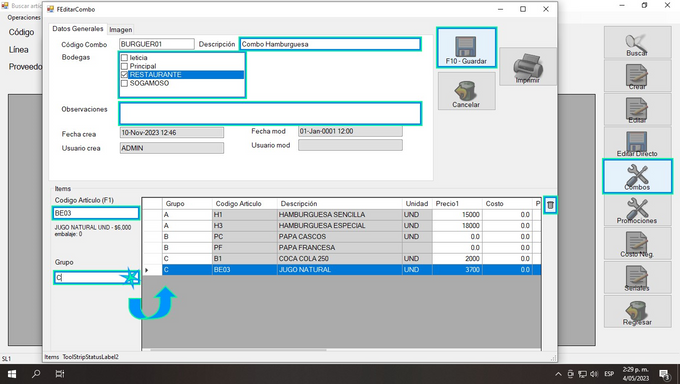Click the Usuario crea field
Screen dimensions: 680x384
click(172, 148)
